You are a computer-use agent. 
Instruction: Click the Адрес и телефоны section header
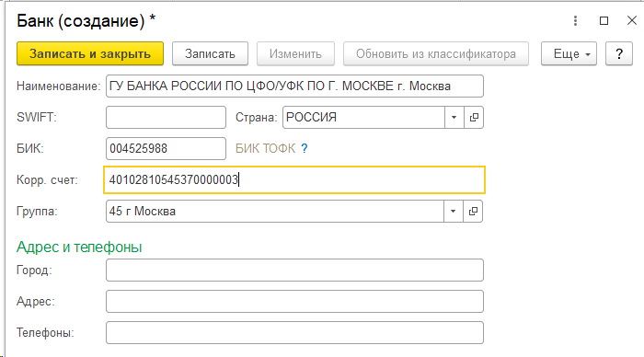79,247
